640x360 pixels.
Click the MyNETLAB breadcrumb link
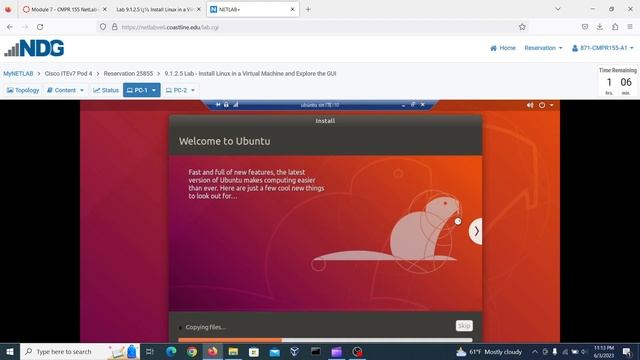18,73
